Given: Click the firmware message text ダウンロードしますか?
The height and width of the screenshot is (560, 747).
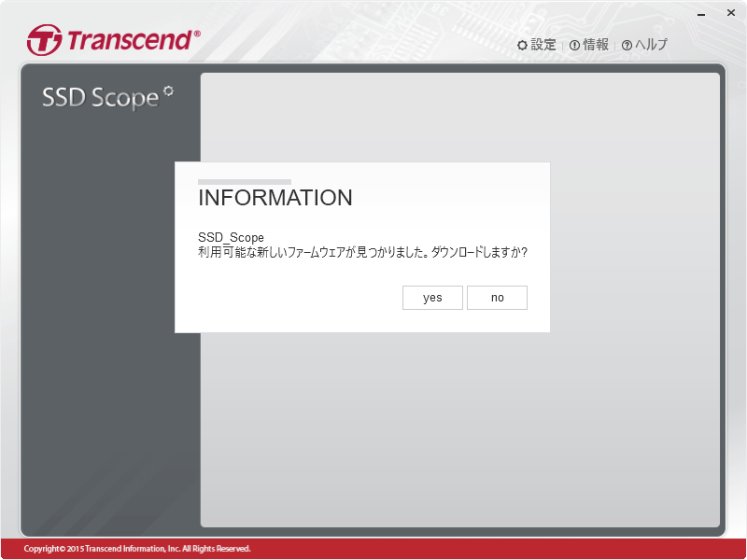Looking at the screenshot, I should coord(479,252).
